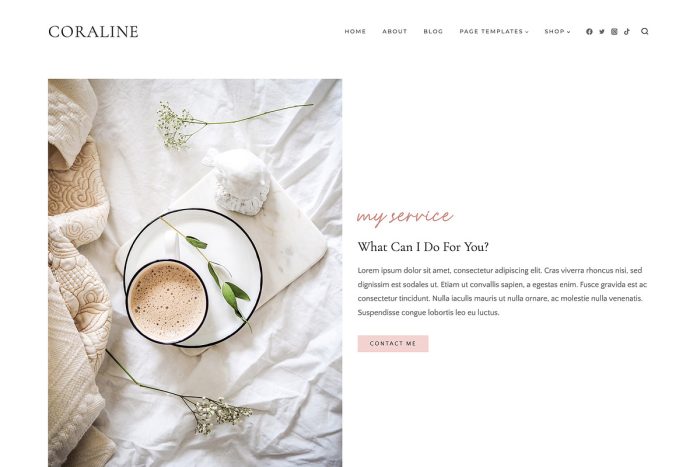Click the Lorem ipsum paragraph text

[502, 291]
